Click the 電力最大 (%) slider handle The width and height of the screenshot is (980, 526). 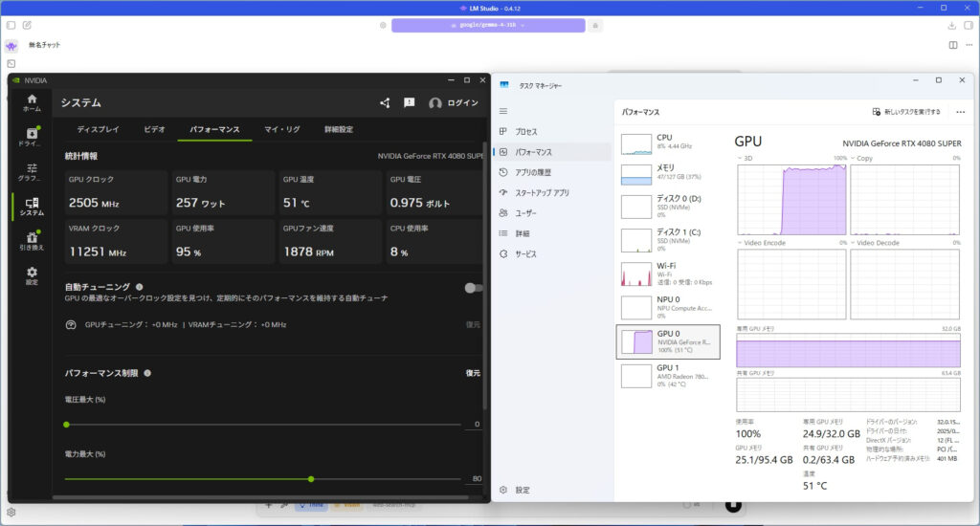pos(311,478)
